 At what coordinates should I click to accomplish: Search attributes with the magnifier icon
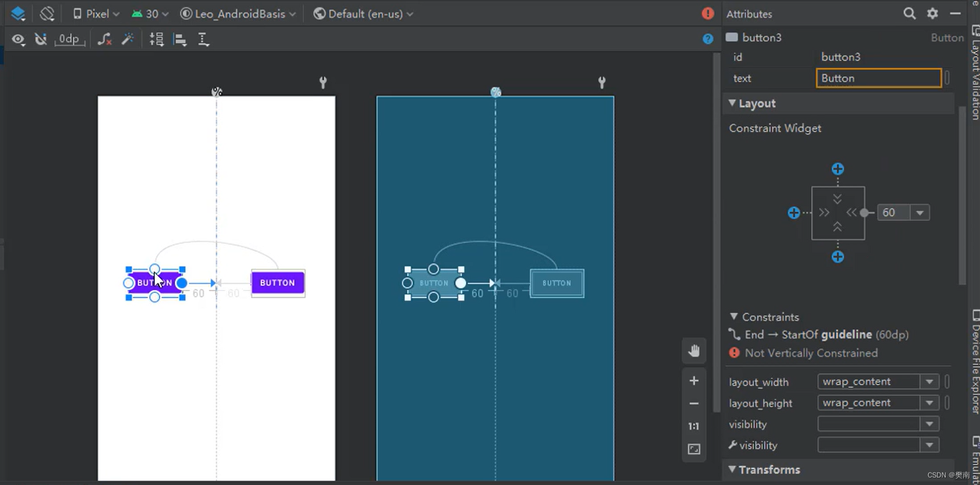910,13
